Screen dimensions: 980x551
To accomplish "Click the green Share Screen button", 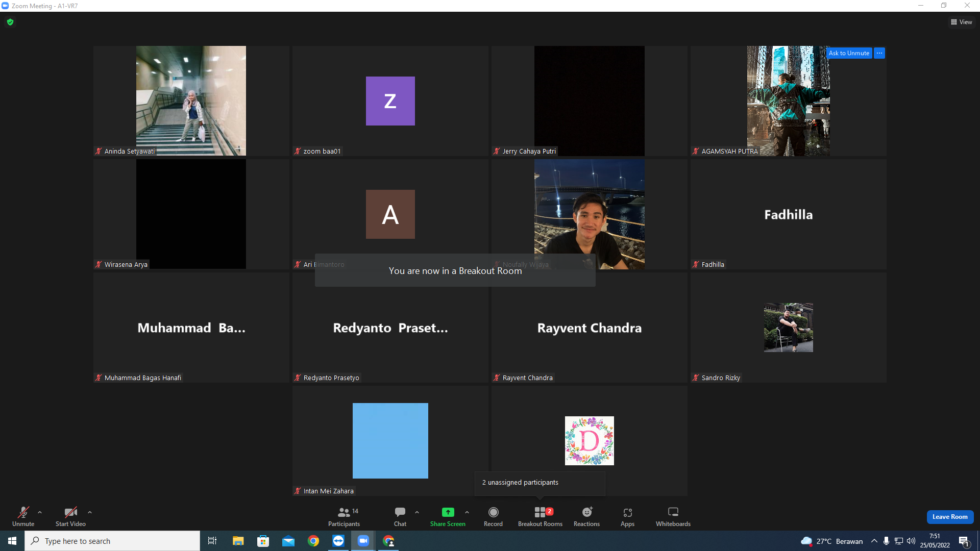I will (x=448, y=516).
